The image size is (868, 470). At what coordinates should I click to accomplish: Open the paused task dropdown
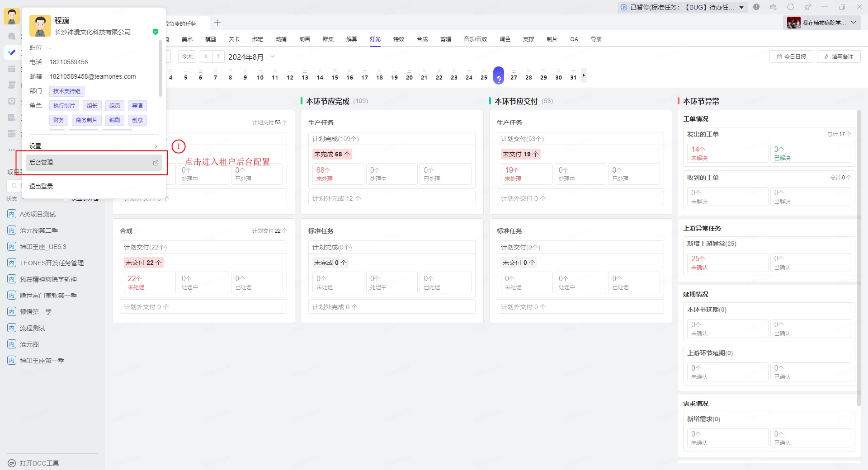741,7
